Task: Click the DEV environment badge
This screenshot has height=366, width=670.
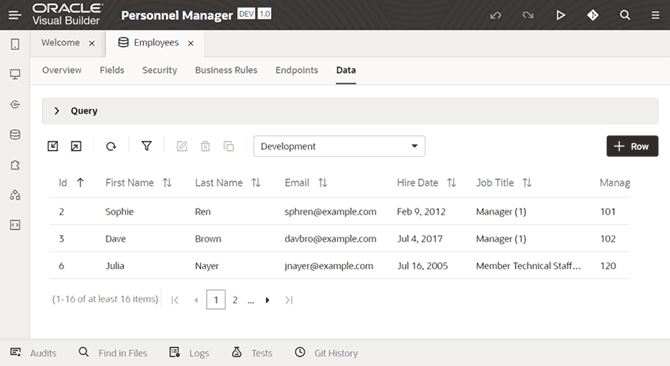Action: point(246,14)
